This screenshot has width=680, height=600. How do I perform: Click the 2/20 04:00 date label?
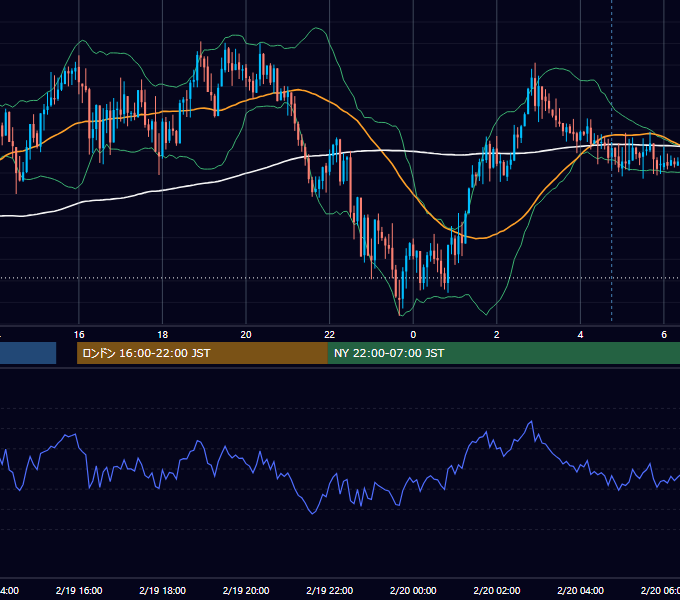pyautogui.click(x=580, y=590)
